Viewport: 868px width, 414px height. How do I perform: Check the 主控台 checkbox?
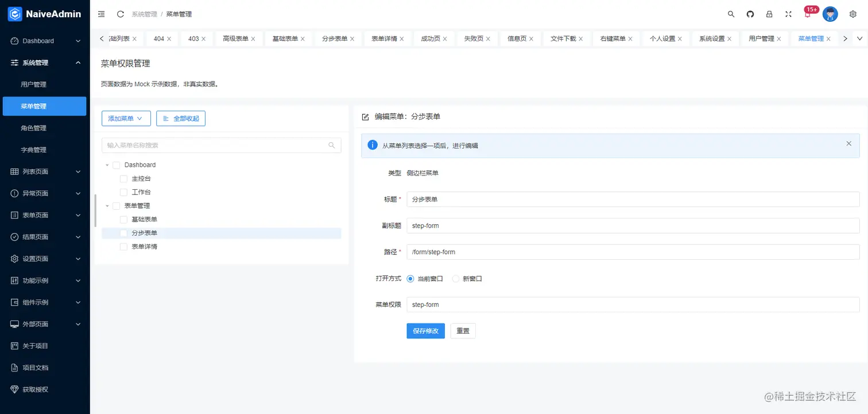pyautogui.click(x=123, y=179)
